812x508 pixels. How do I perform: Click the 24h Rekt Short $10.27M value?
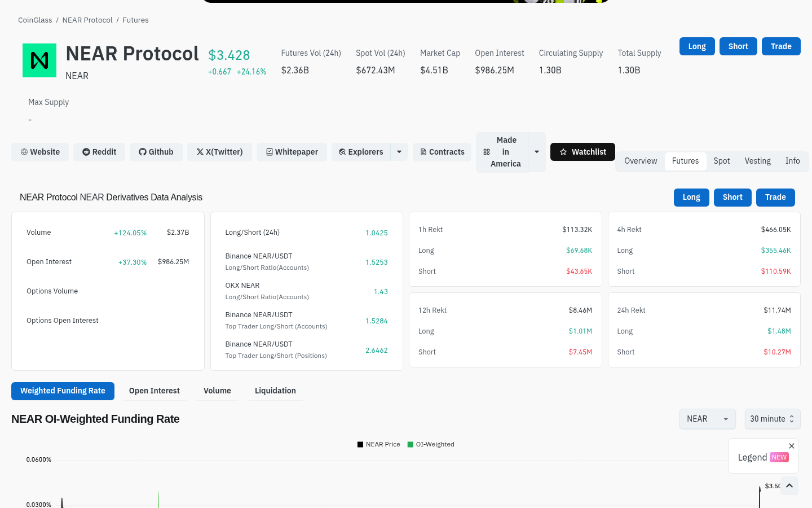tap(777, 352)
